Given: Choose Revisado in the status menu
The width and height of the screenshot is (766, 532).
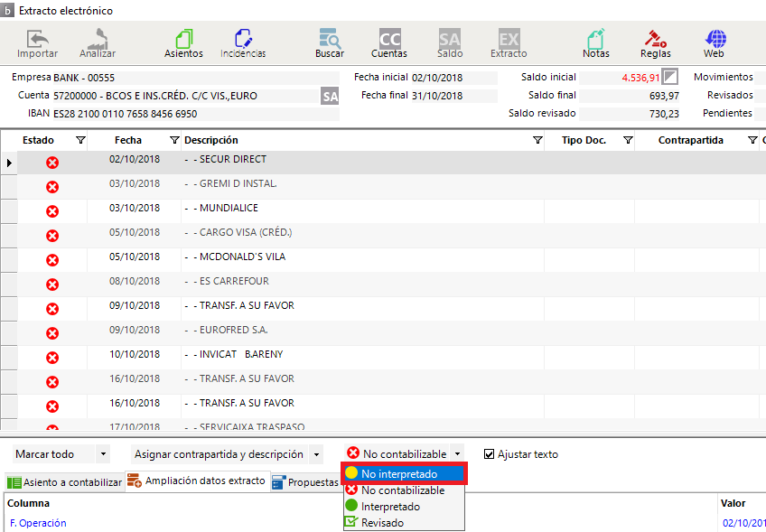Looking at the screenshot, I should (x=405, y=523).
